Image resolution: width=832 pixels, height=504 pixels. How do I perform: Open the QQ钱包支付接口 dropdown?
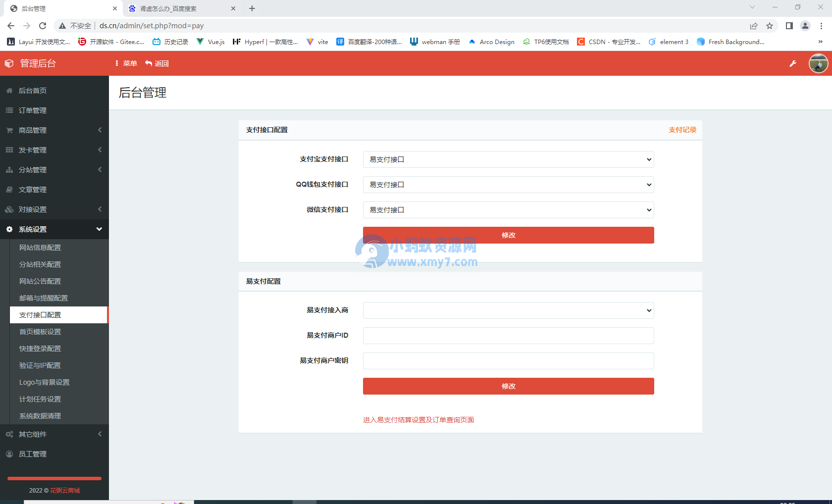coord(508,185)
